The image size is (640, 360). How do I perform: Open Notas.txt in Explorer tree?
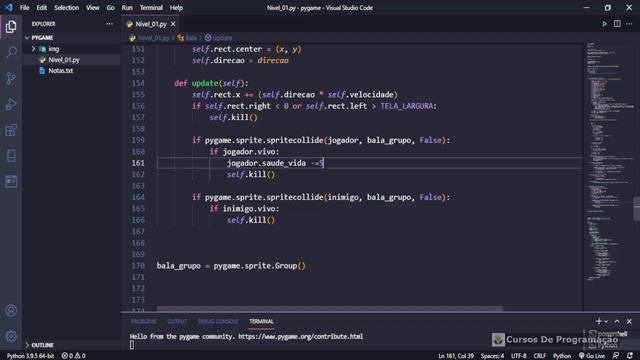pos(60,71)
